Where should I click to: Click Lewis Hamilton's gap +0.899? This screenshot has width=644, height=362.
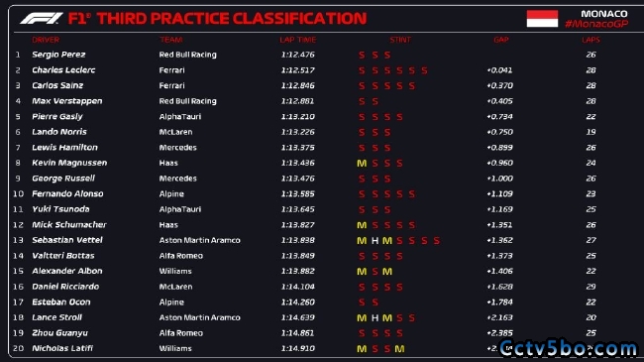pyautogui.click(x=499, y=148)
